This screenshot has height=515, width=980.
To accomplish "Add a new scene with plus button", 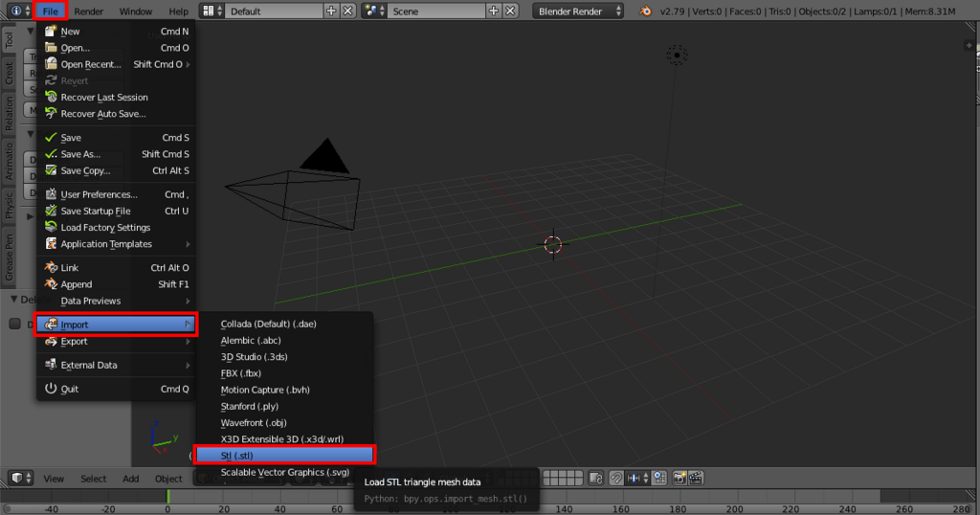I will (x=494, y=11).
